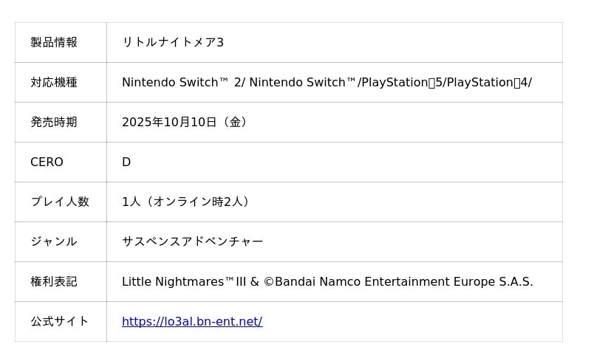The height and width of the screenshot is (364, 591).
Task: Select the 1人（オンライン時2人）player count text
Action: [x=188, y=202]
